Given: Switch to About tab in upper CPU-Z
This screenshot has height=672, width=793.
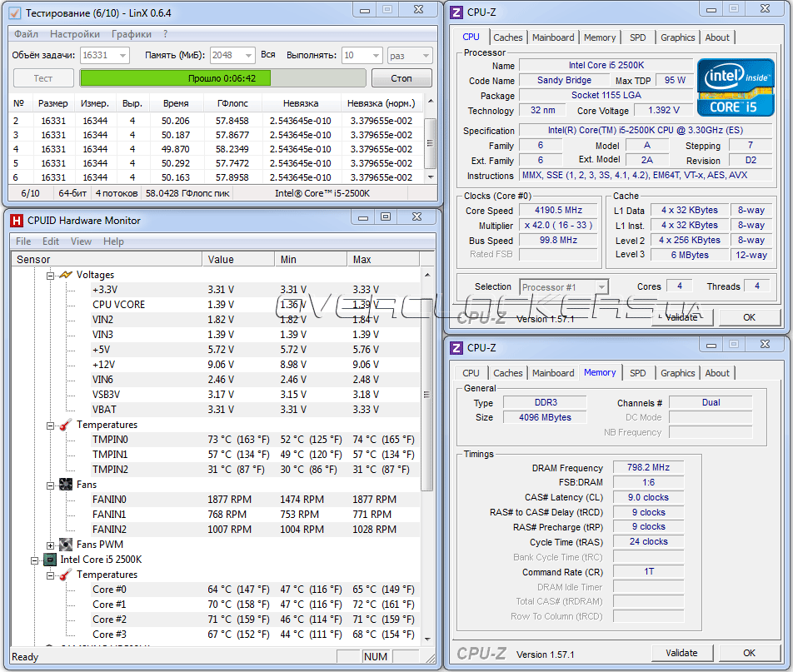Looking at the screenshot, I should coord(717,37).
